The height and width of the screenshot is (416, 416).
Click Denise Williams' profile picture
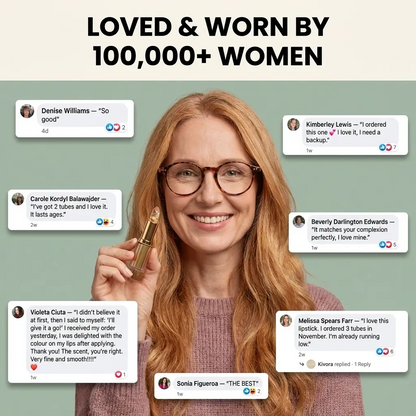[27, 111]
